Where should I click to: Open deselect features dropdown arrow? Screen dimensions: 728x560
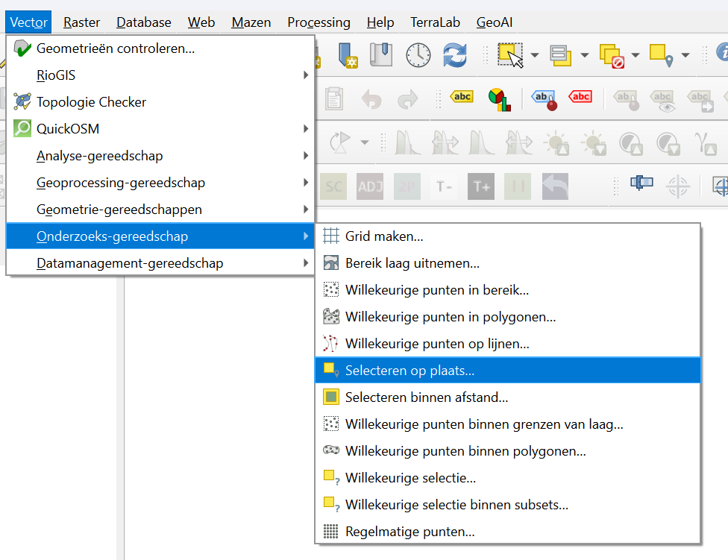click(x=636, y=55)
